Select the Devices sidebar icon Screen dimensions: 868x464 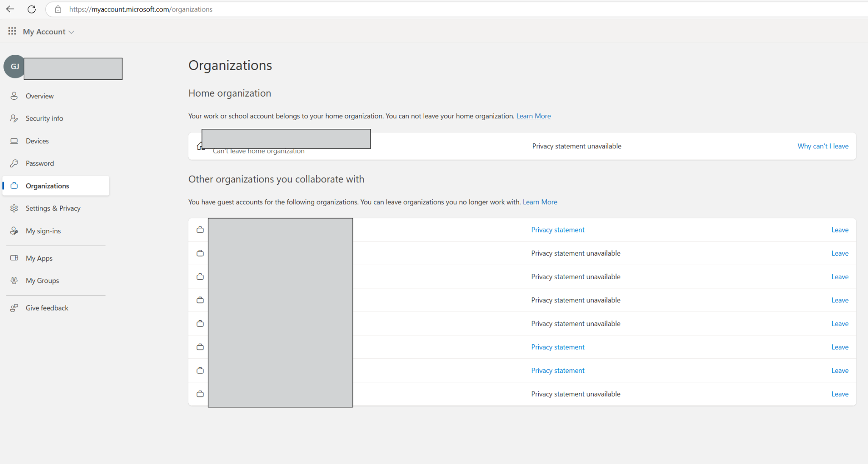[x=14, y=141]
